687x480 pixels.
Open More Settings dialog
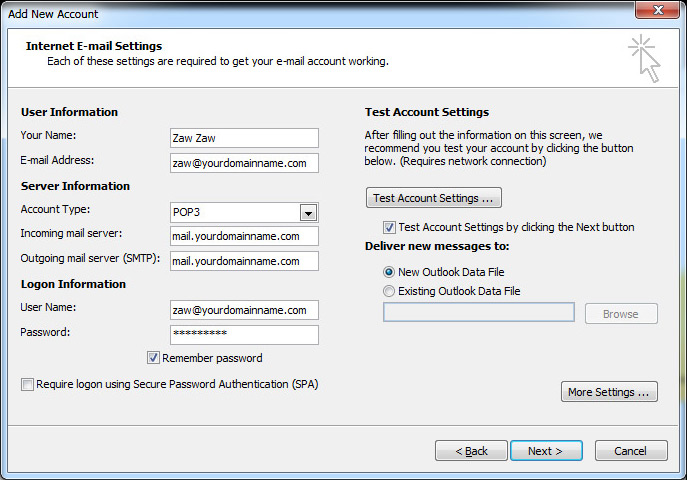pyautogui.click(x=609, y=392)
